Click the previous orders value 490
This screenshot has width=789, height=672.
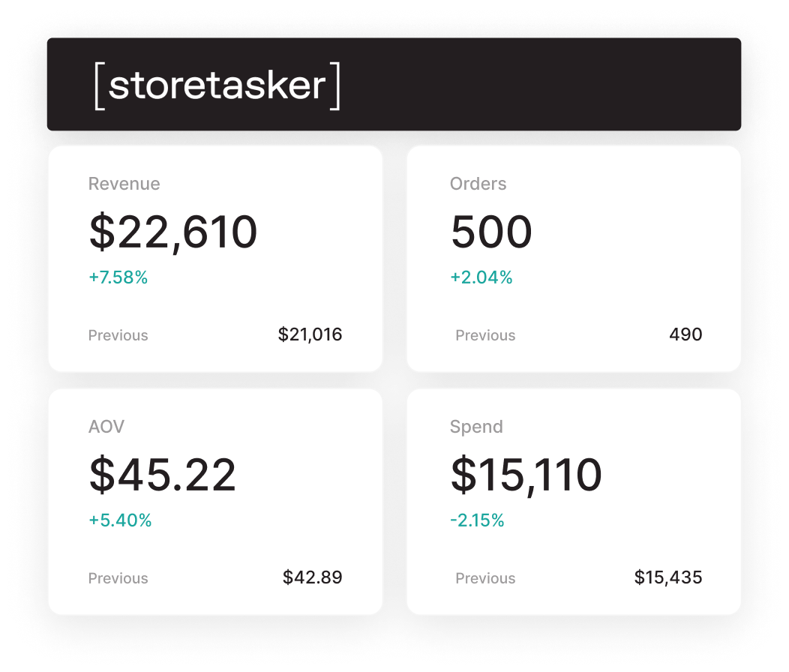click(x=685, y=334)
